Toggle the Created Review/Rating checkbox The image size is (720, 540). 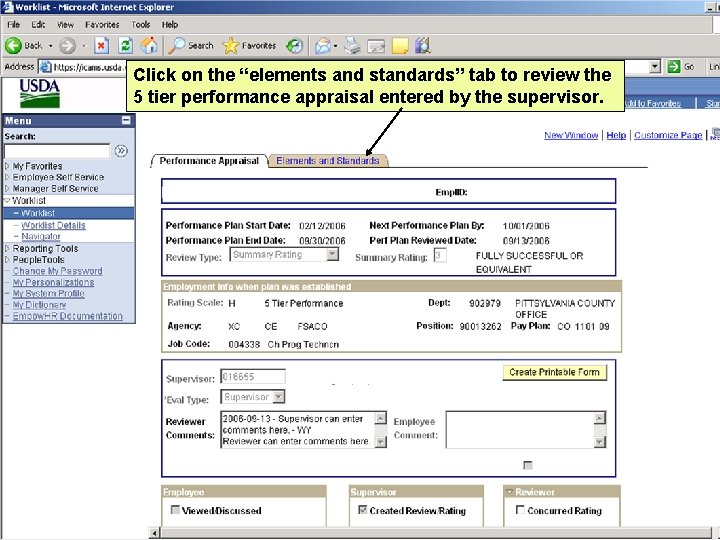point(362,510)
